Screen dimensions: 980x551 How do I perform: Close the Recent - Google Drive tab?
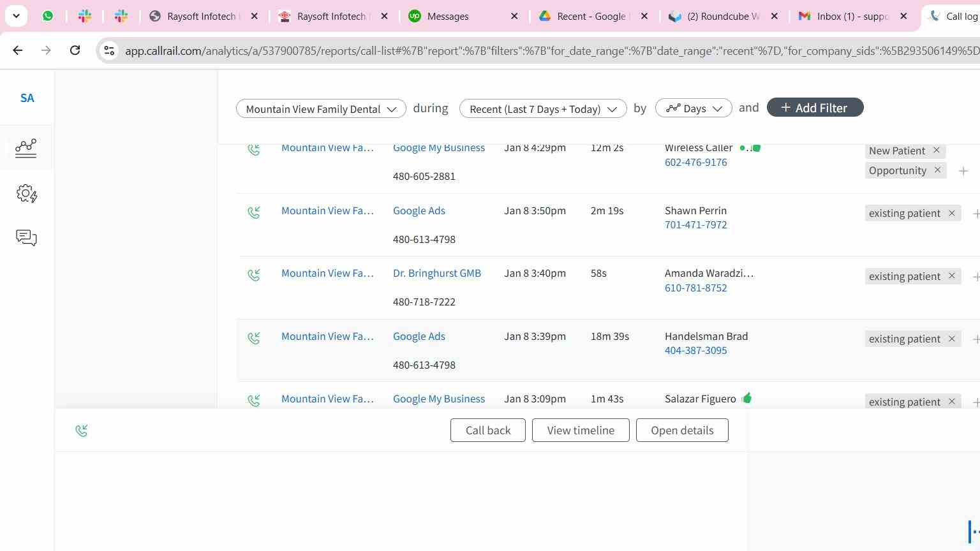click(x=644, y=16)
